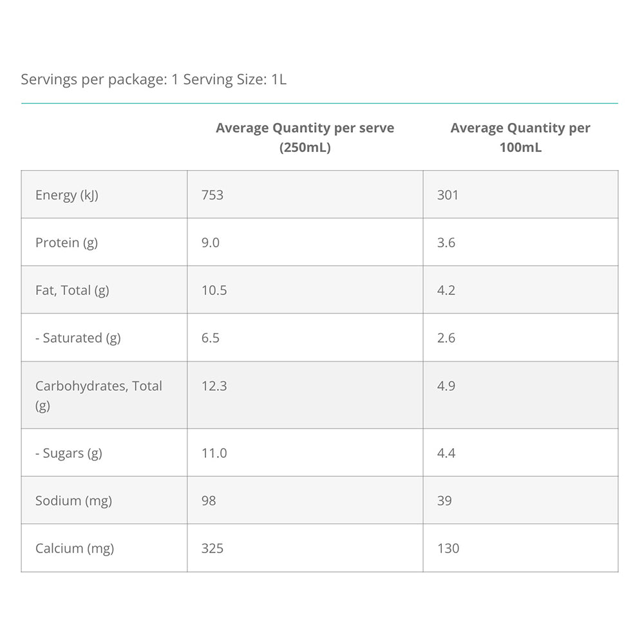
Task: Select the 2.6 saturated fat value
Action: pos(446,338)
